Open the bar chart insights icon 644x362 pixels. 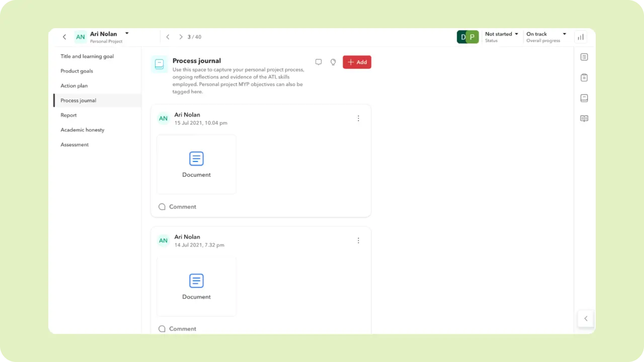pyautogui.click(x=581, y=37)
